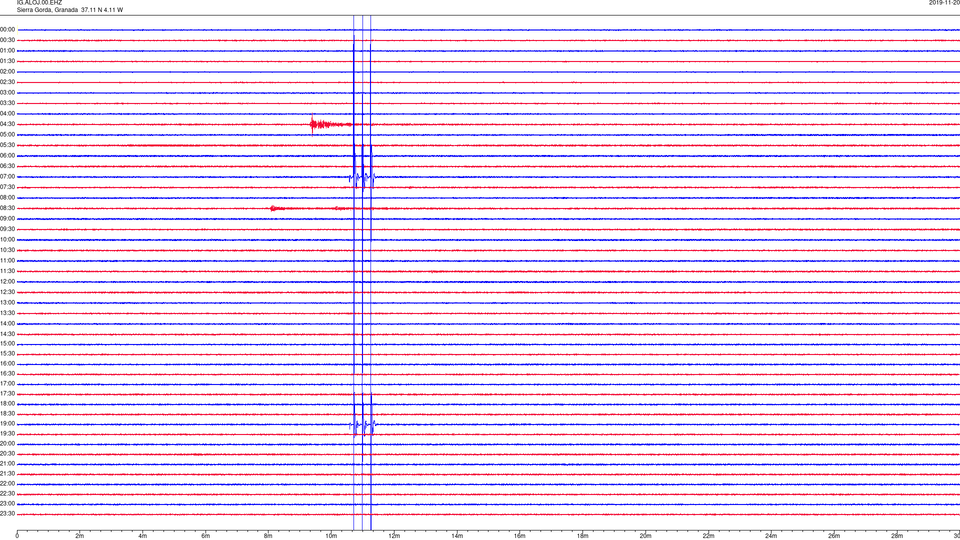Click the 11:30 trace time label
The image size is (960, 540).
tap(7, 271)
